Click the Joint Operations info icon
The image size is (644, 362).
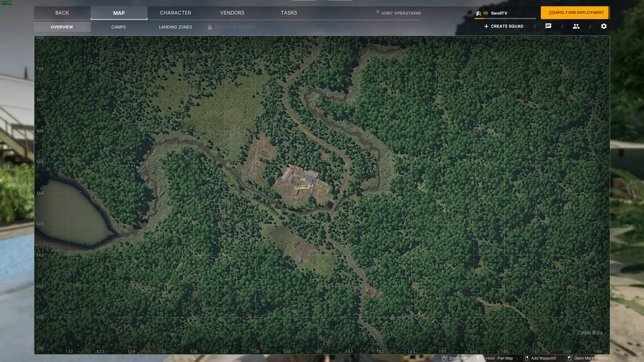coord(378,12)
